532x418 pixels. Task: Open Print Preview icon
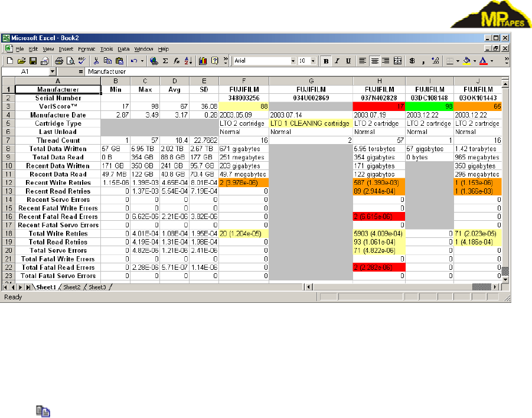tap(71, 61)
